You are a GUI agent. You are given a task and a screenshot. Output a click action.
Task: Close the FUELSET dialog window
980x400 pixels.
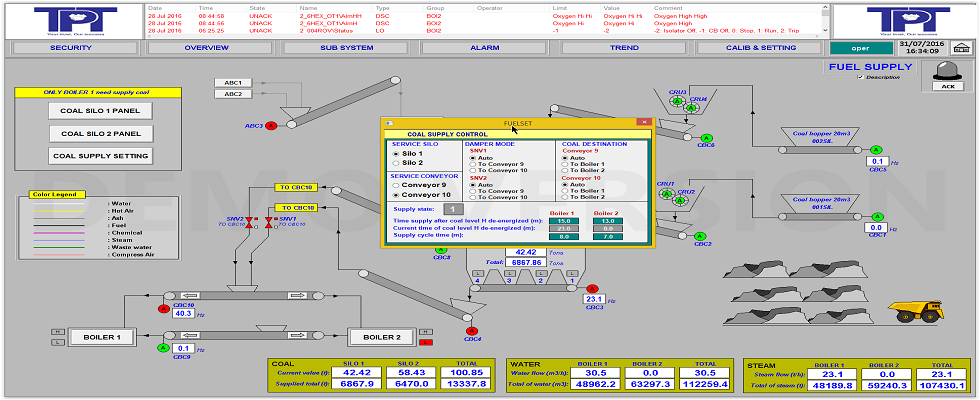click(x=643, y=122)
